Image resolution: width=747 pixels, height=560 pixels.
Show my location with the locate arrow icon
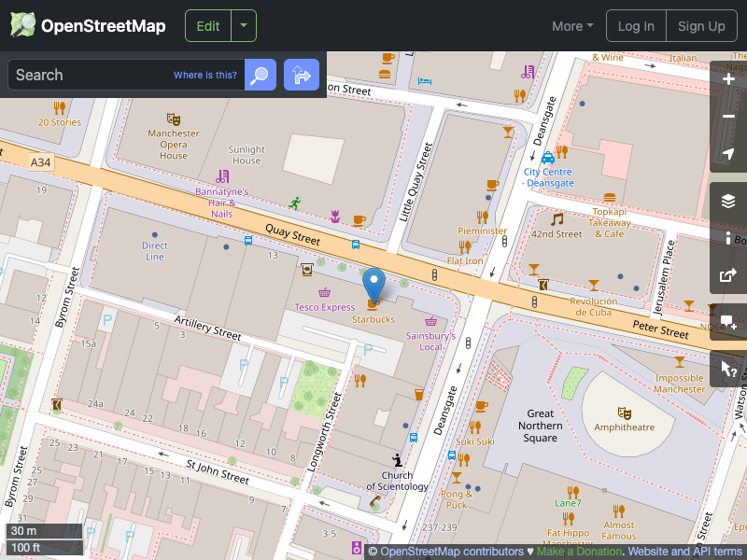click(x=726, y=154)
